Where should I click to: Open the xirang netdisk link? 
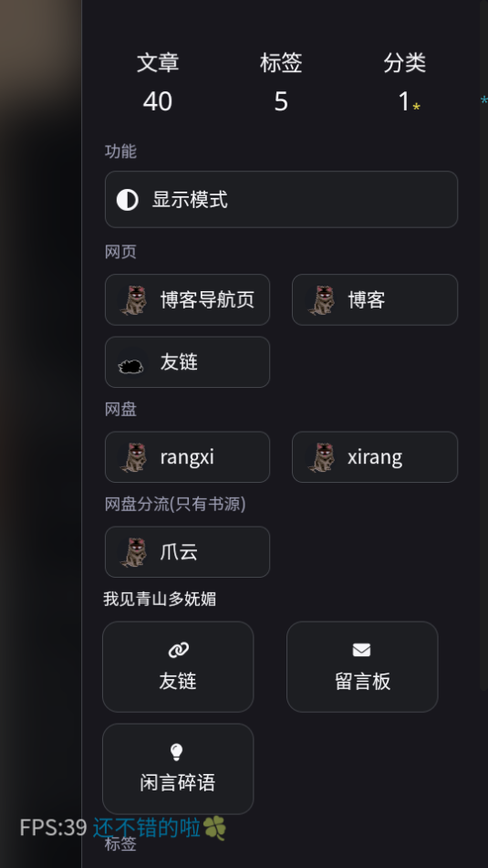[375, 456]
